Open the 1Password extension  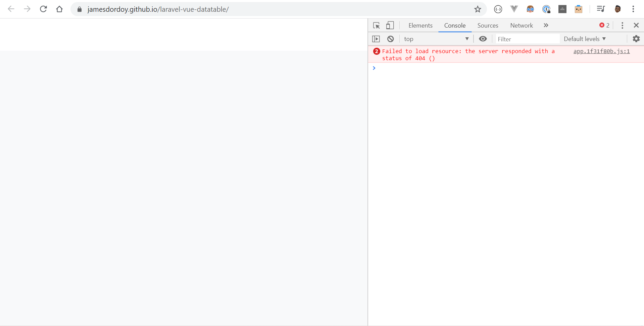pyautogui.click(x=547, y=9)
